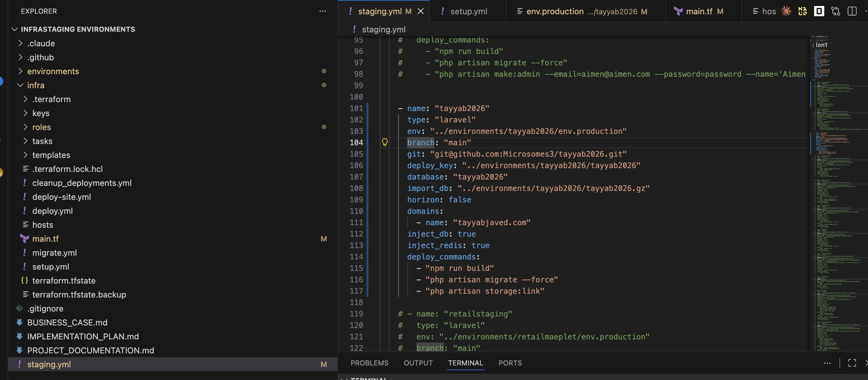Click the Compare Changes icon in the toolbar
This screenshot has height=380, width=868.
tap(835, 11)
